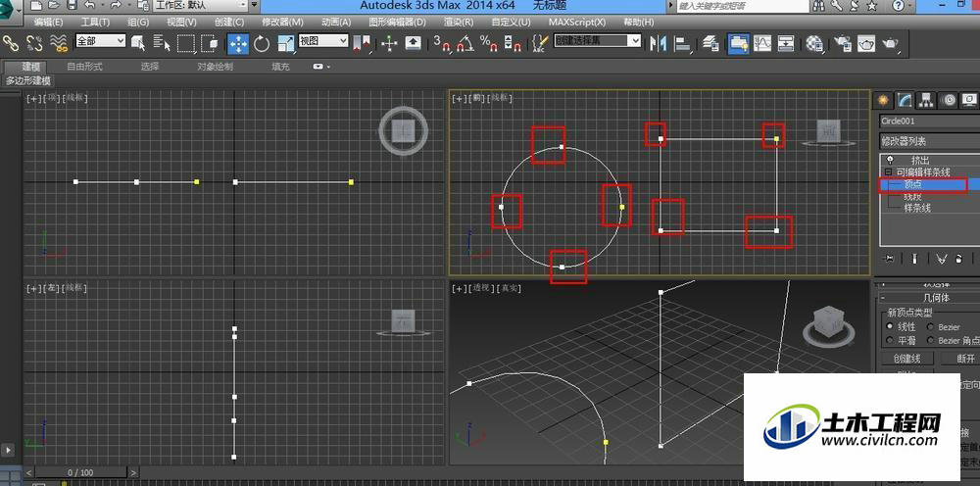Switch to the '对象绘制' ribbon tab
The width and height of the screenshot is (980, 486).
pyautogui.click(x=215, y=67)
